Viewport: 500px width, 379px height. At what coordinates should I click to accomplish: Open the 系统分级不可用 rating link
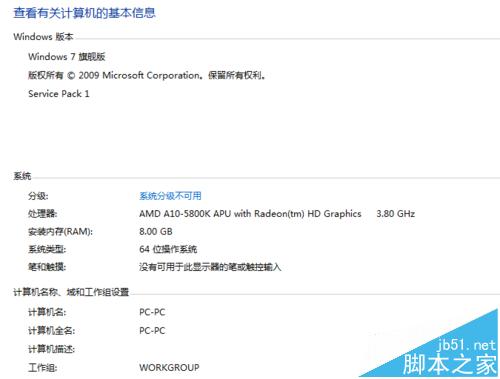tap(170, 196)
